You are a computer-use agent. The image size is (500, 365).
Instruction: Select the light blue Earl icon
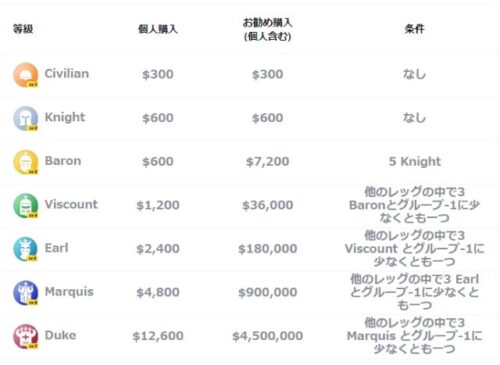coord(26,249)
